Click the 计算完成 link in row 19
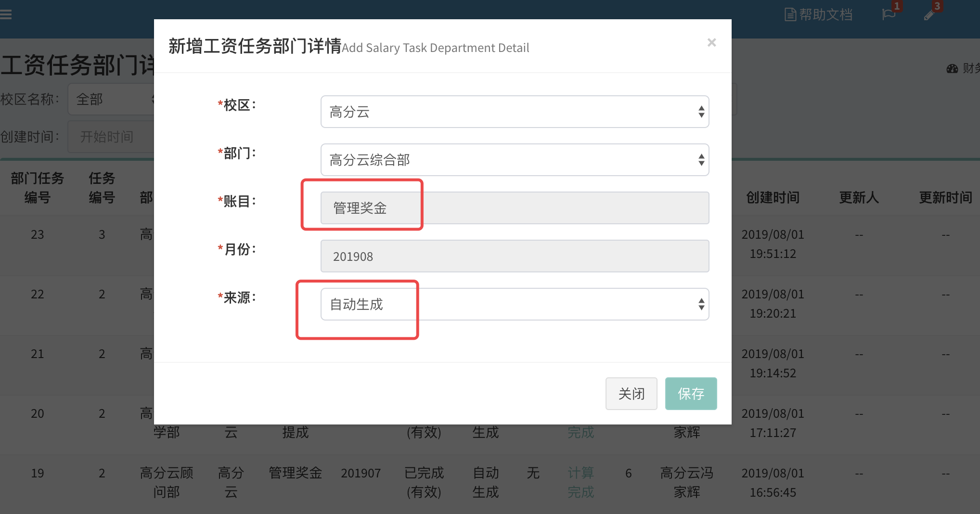This screenshot has height=514, width=980. tap(580, 482)
